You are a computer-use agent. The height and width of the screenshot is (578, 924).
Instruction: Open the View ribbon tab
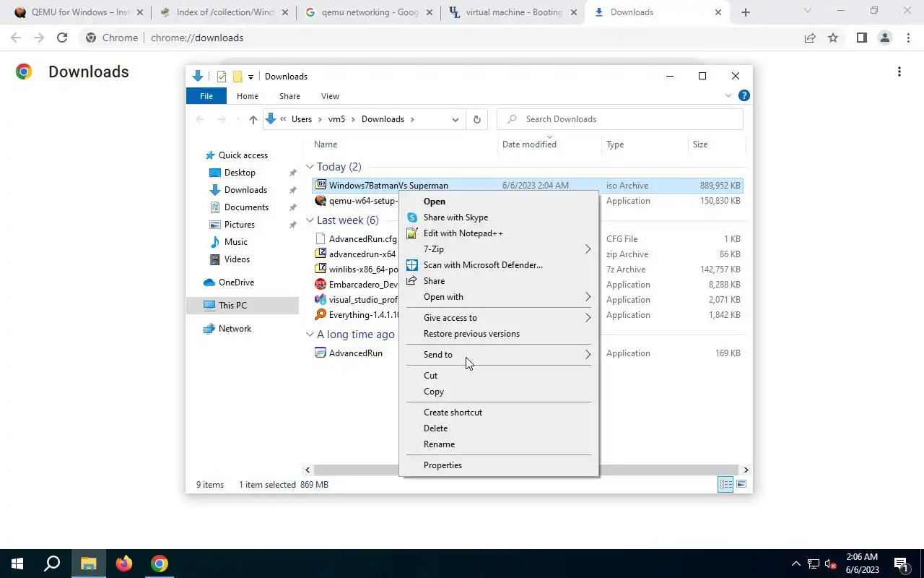330,96
